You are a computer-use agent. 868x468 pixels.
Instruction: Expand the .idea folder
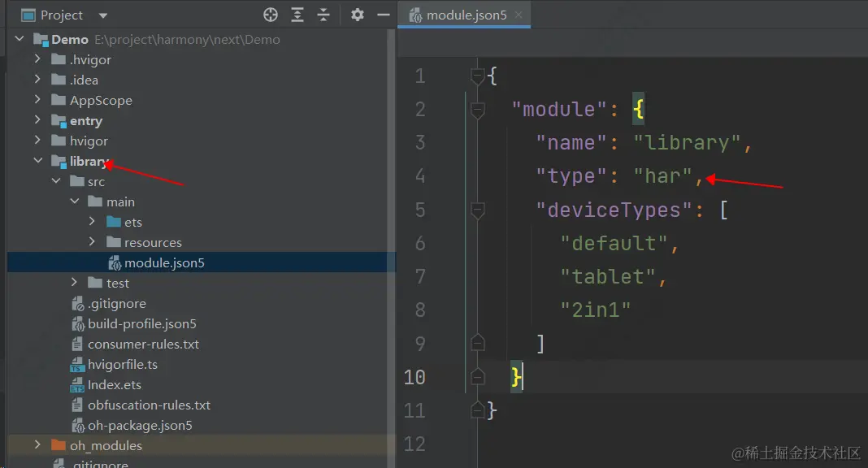tap(37, 79)
